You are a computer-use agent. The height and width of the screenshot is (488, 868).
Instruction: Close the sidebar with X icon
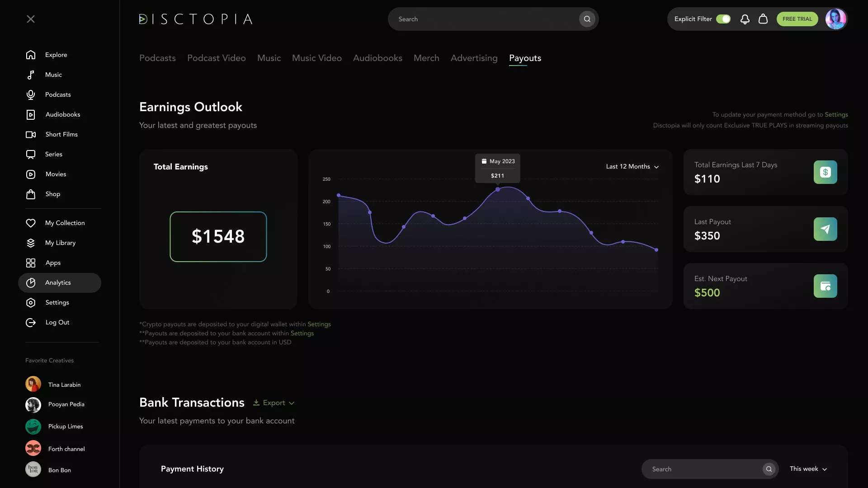(31, 19)
